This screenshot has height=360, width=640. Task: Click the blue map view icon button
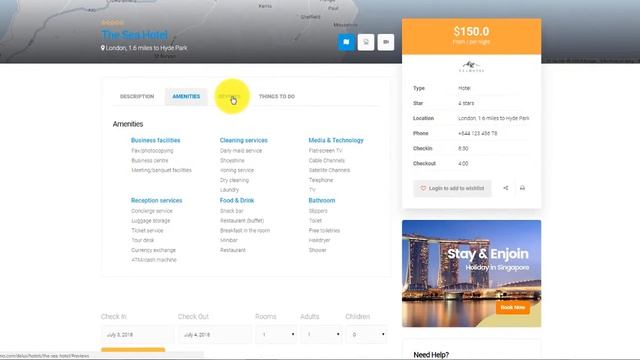click(346, 42)
